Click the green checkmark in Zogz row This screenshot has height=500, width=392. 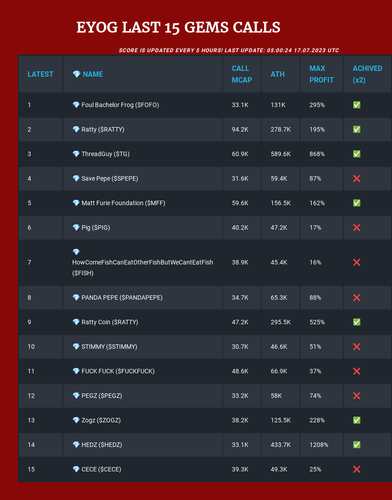click(357, 420)
